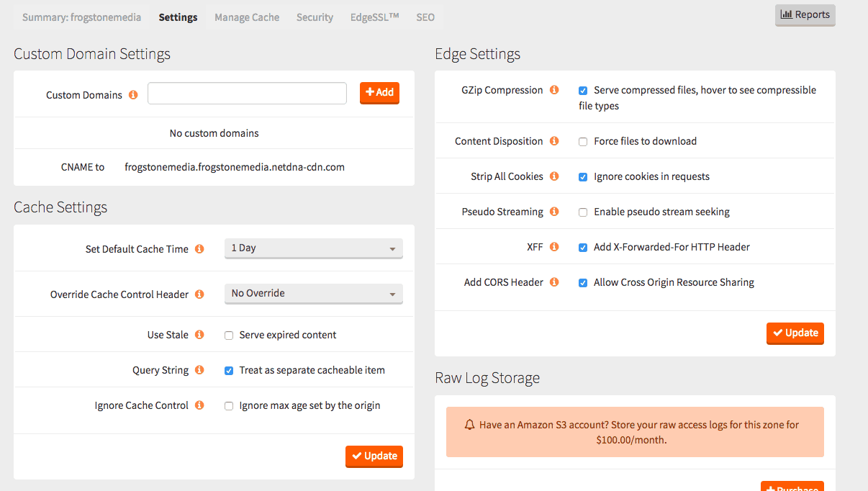Enable the Serve expired content checkbox

coord(229,335)
